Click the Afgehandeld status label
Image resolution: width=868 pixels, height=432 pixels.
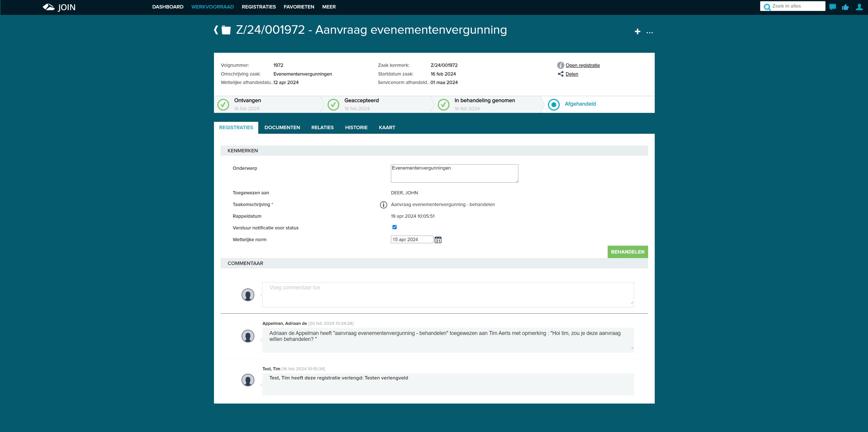coord(580,104)
